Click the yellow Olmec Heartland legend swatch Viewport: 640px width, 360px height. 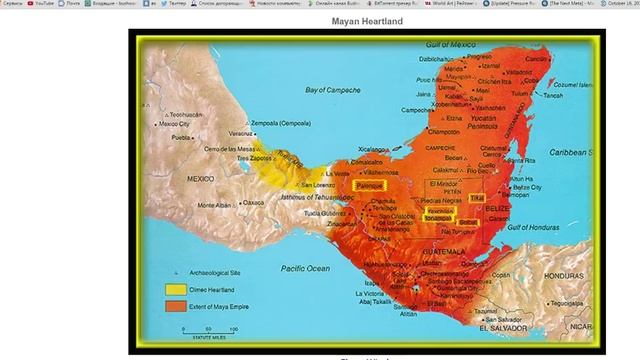[x=176, y=290]
